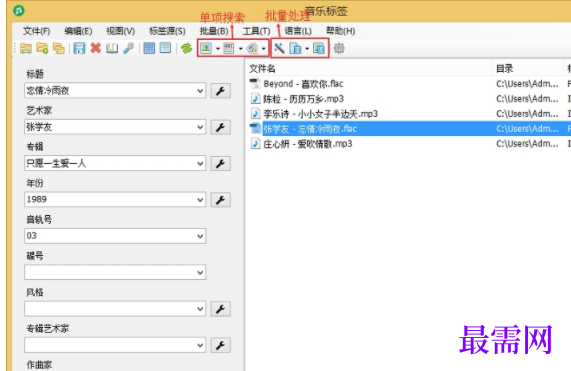571x371 pixels.
Task: Click the wrench button beside 标题 field
Action: 220,91
